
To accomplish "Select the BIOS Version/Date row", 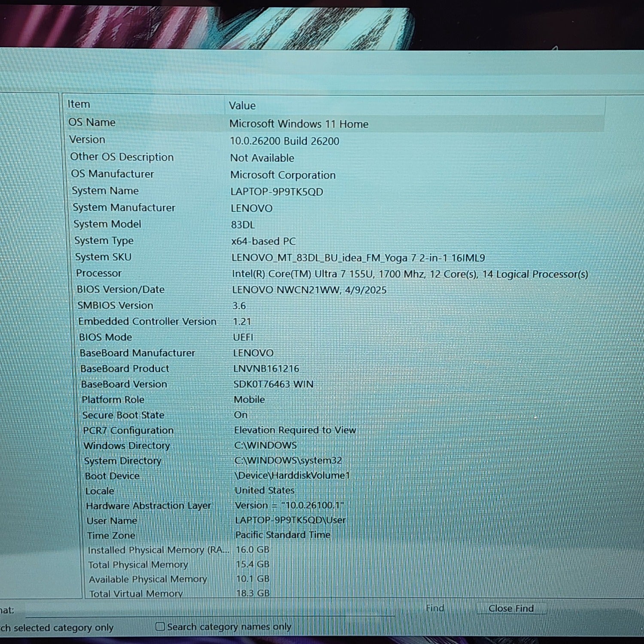I will coord(121,290).
